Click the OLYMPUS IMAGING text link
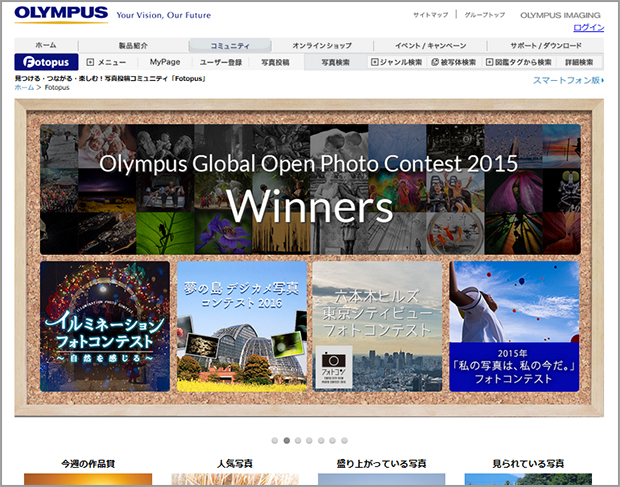This screenshot has height=487, width=620. 560,15
